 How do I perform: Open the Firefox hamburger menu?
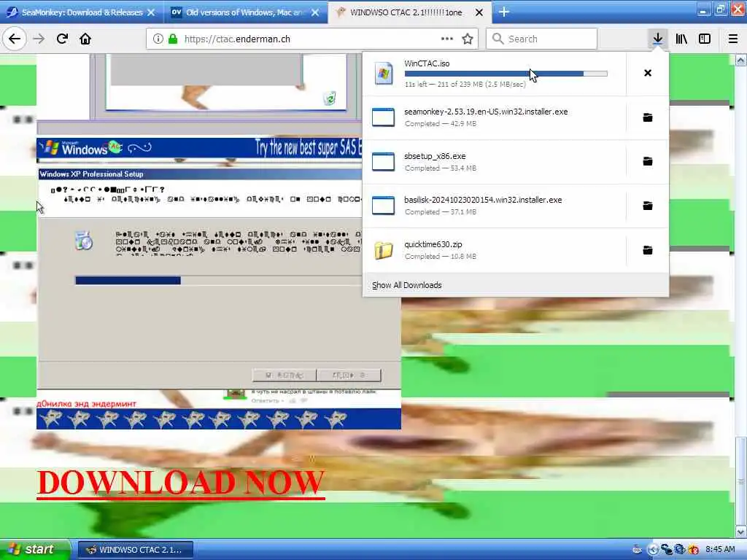[x=733, y=39]
